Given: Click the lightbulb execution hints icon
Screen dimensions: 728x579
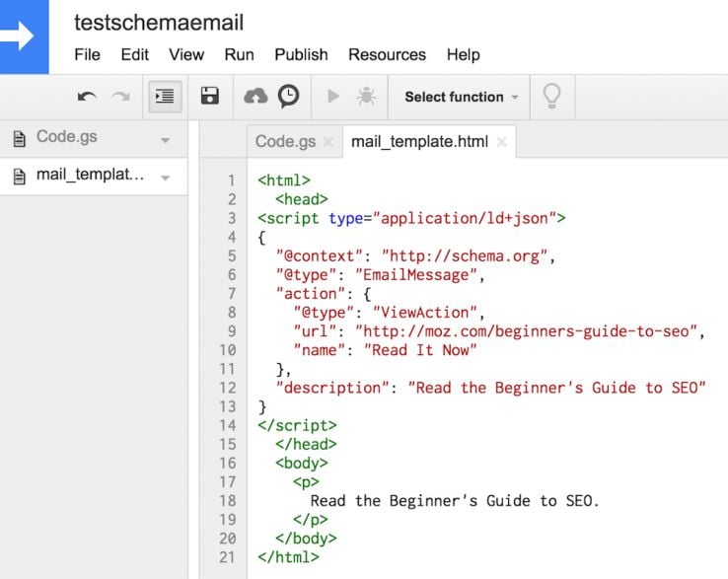Looking at the screenshot, I should 551,96.
